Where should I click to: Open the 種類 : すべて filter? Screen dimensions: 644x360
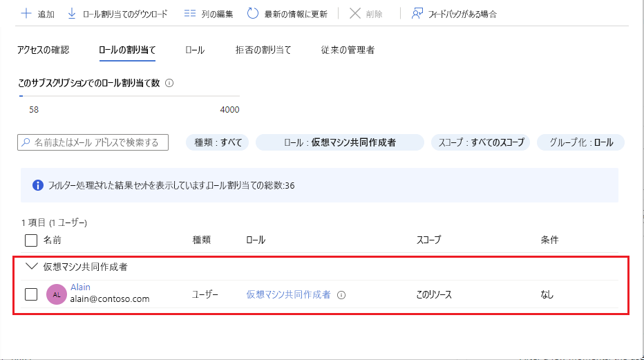pos(218,142)
